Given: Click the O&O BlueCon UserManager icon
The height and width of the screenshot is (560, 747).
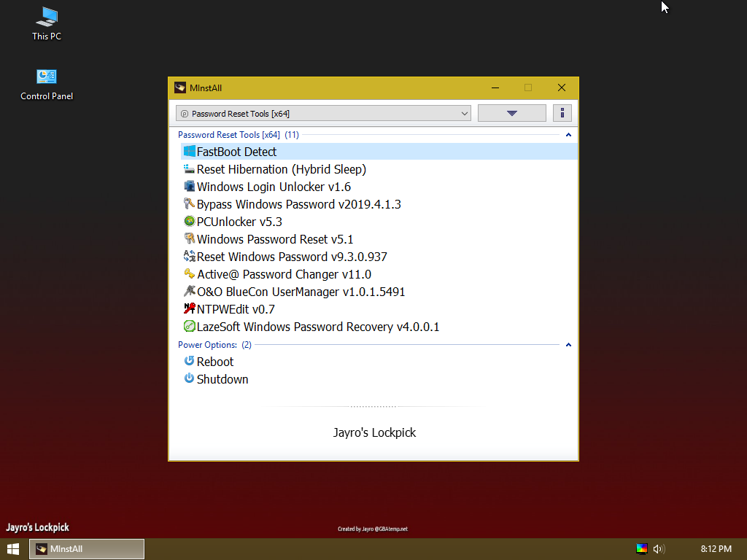Looking at the screenshot, I should (189, 291).
